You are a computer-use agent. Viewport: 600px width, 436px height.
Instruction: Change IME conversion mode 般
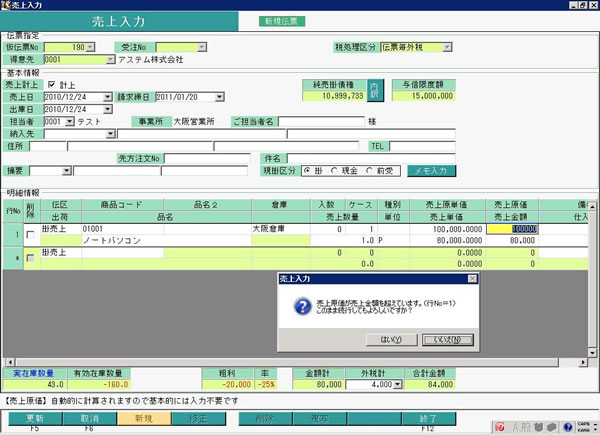pos(526,427)
